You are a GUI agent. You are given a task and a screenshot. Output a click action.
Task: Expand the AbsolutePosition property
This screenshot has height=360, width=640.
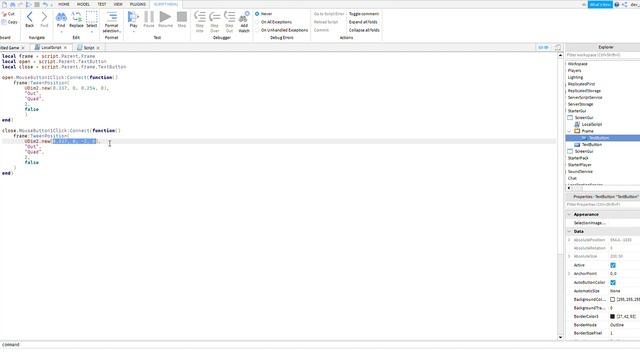[569, 240]
